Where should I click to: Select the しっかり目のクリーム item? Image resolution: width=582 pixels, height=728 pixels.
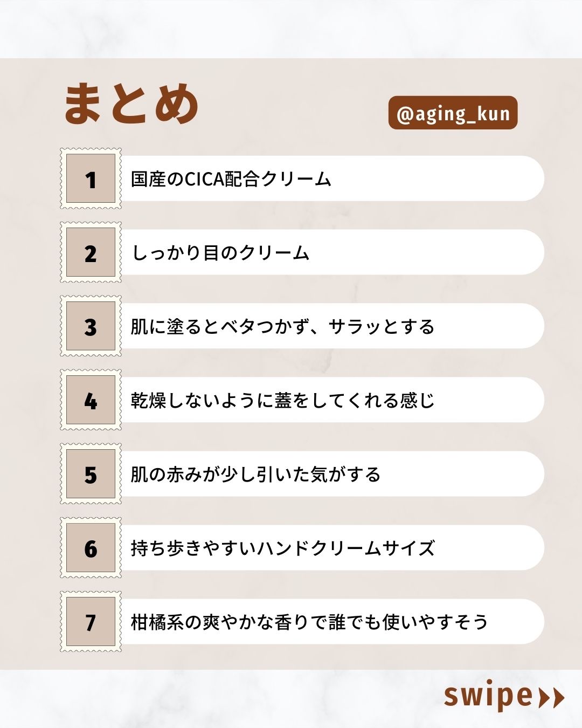tap(221, 253)
